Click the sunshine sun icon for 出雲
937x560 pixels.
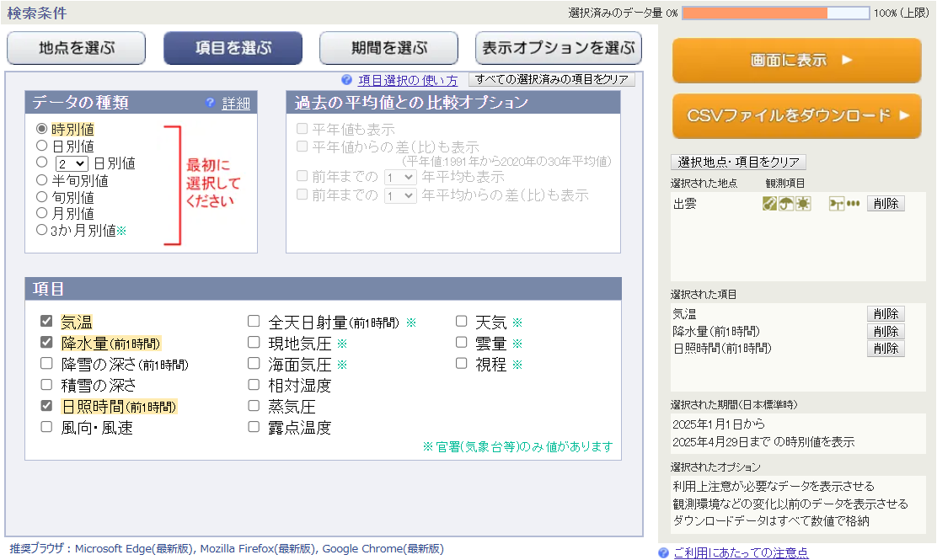click(803, 204)
